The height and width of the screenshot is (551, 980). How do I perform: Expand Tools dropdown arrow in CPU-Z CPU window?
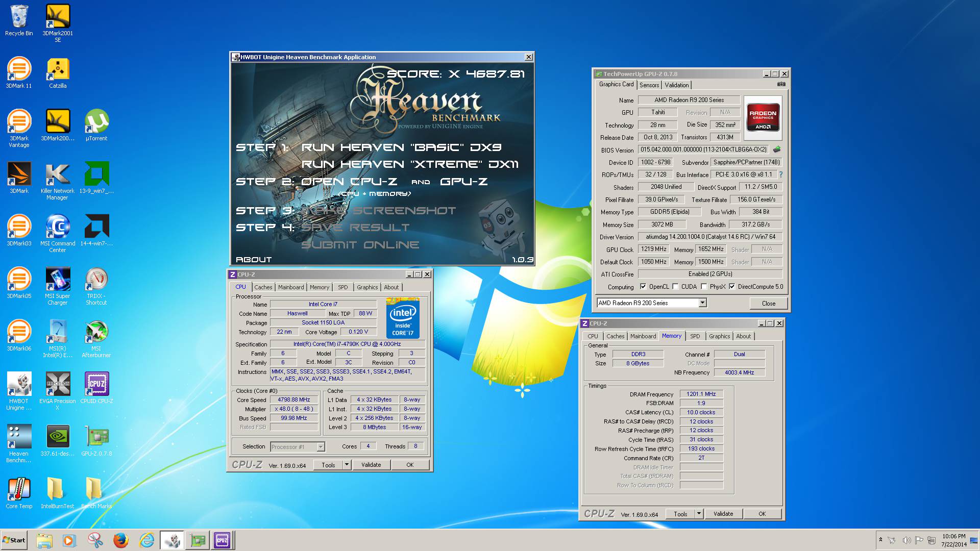tap(347, 465)
